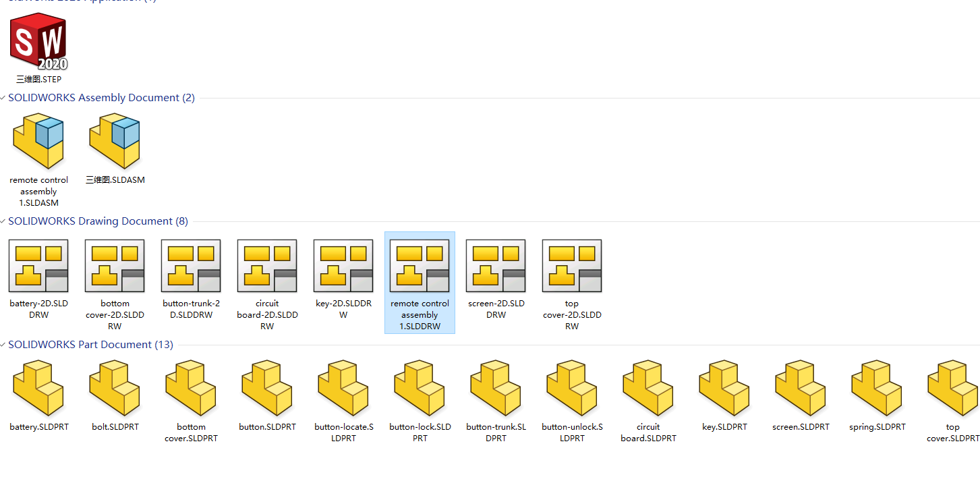980x479 pixels.
Task: Select the button-lock.SLDPRT part icon
Action: coord(420,388)
